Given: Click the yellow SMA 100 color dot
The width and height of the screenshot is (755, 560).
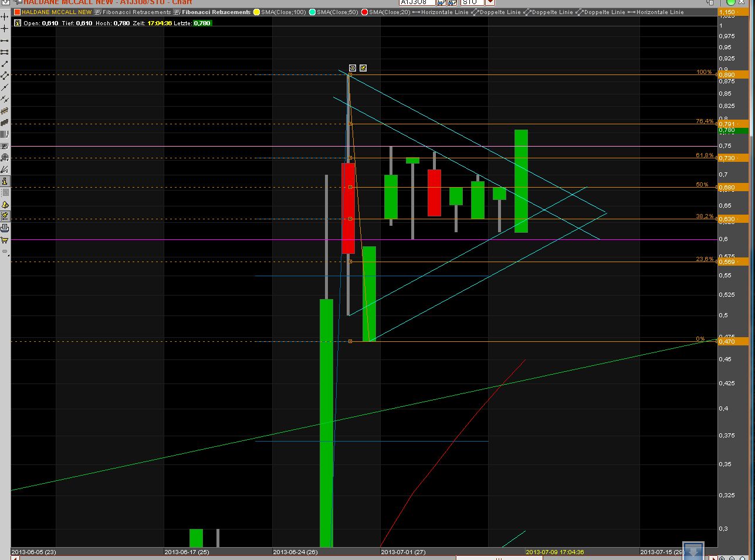Looking at the screenshot, I should point(257,12).
